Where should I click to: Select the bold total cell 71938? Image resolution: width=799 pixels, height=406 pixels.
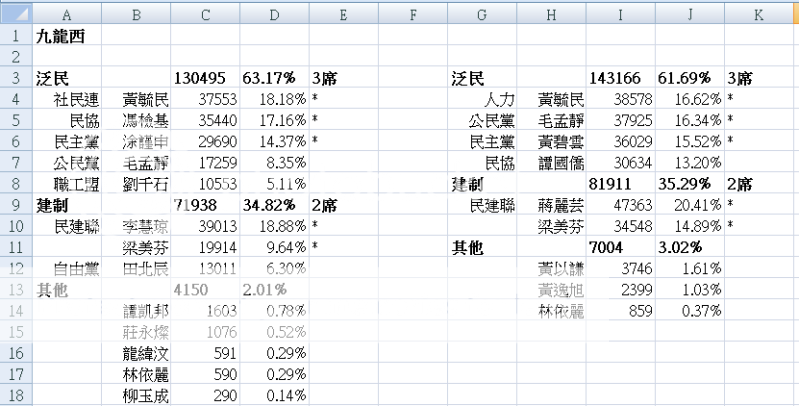coord(205,205)
